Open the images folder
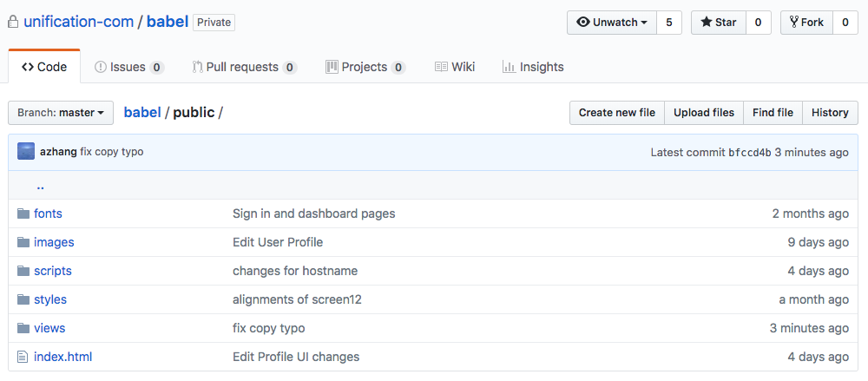The image size is (868, 381). click(54, 242)
